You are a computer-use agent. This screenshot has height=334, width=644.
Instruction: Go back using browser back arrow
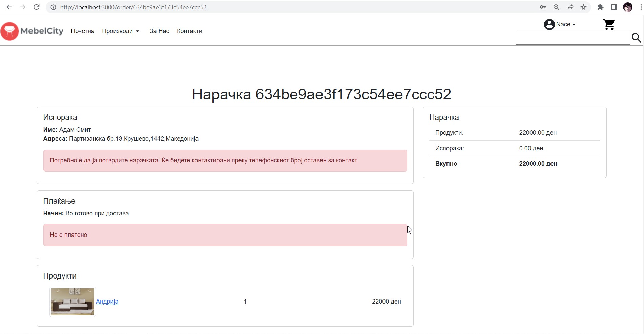click(x=9, y=7)
